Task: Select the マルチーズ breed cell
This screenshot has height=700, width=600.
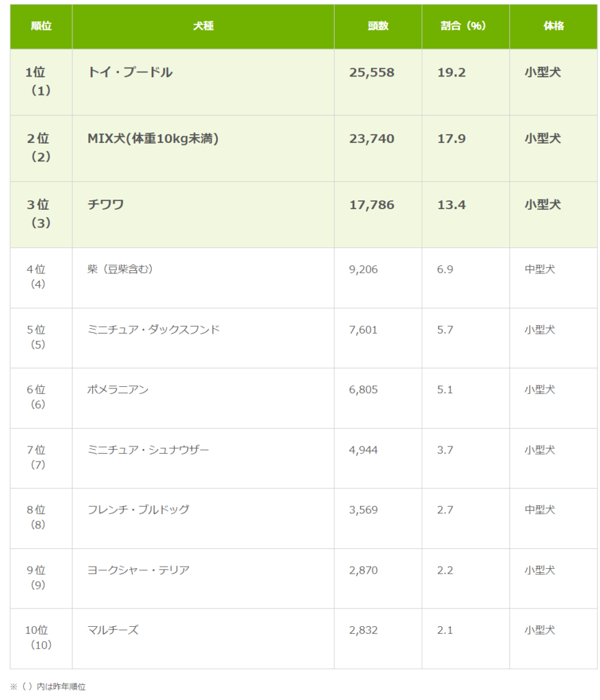Action: point(113,630)
